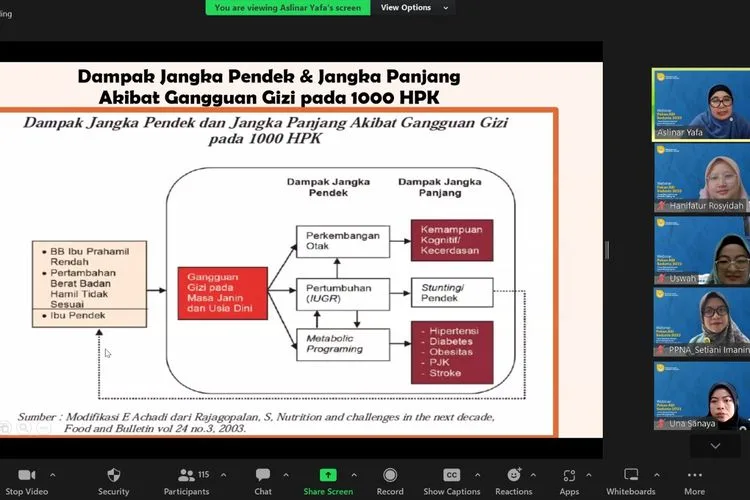Screen dimensions: 750x500
Task: Select Uswah's video thumbnail
Action: [701, 250]
